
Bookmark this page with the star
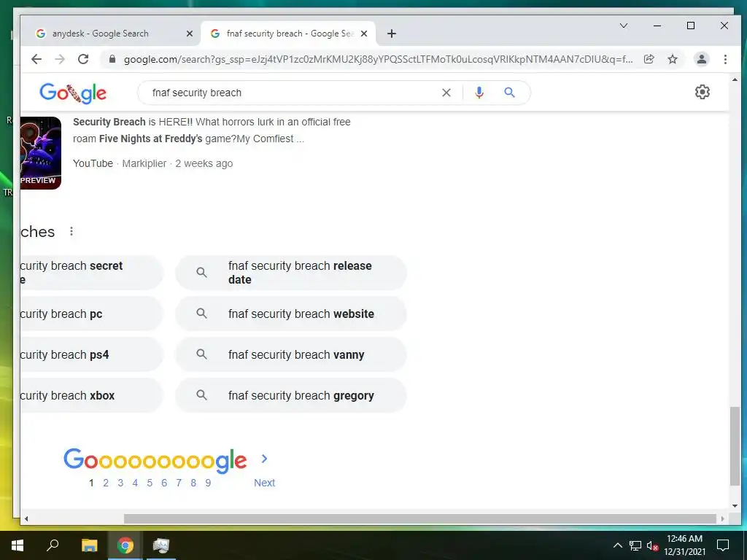pyautogui.click(x=672, y=59)
